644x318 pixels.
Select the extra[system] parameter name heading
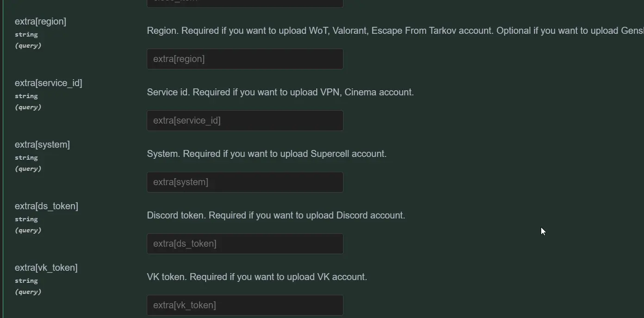click(x=42, y=144)
